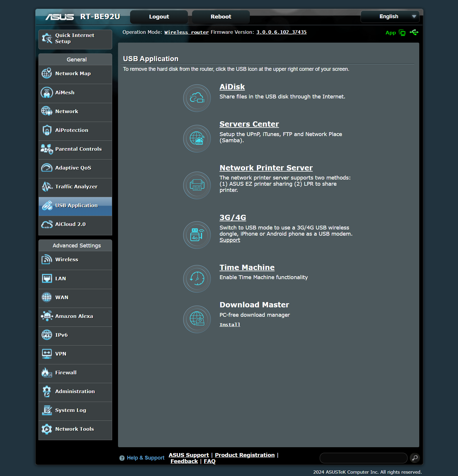Viewport: 458px width, 476px height.
Task: Open the FAQ footer link
Action: tap(210, 461)
